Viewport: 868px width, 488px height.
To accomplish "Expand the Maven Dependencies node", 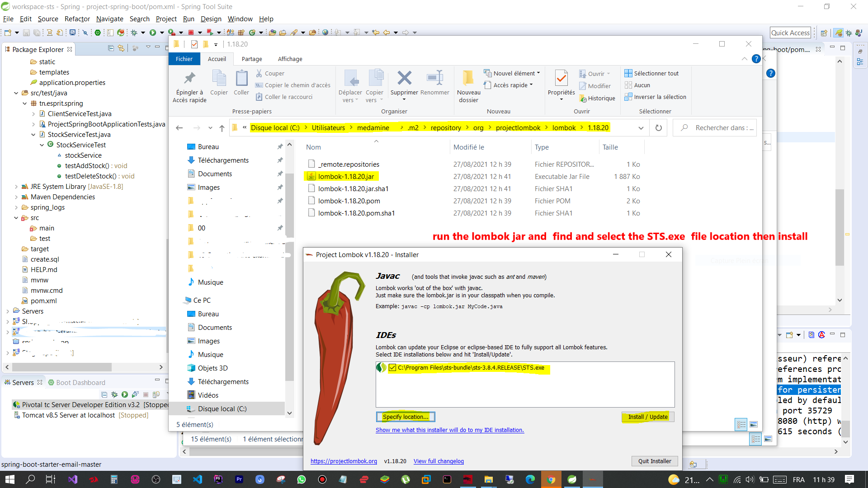I will (16, 197).
